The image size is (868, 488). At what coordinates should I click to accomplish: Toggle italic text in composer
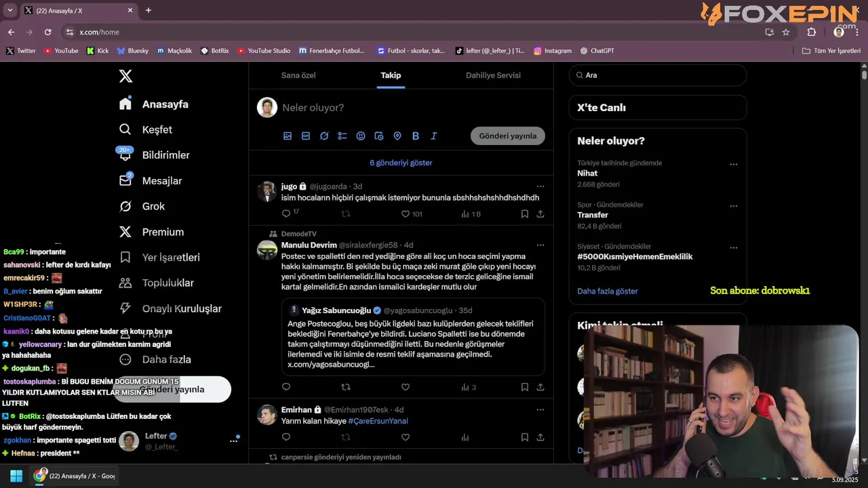434,136
